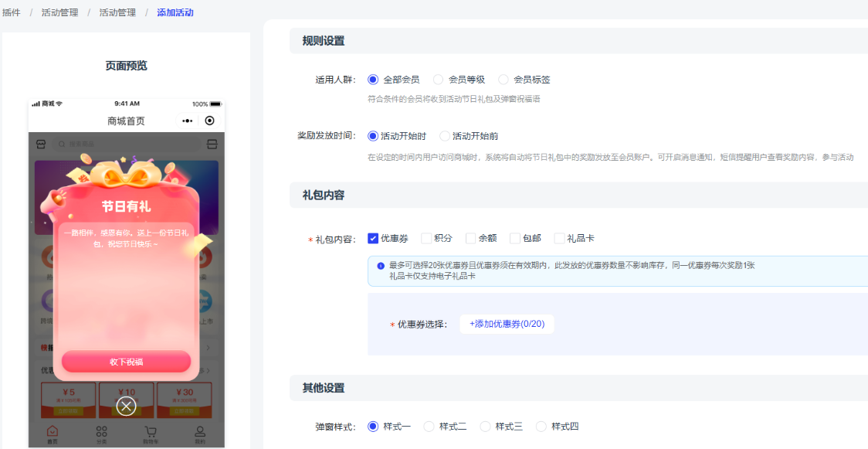Tap the home icon in the preview bottom bar

click(x=52, y=434)
